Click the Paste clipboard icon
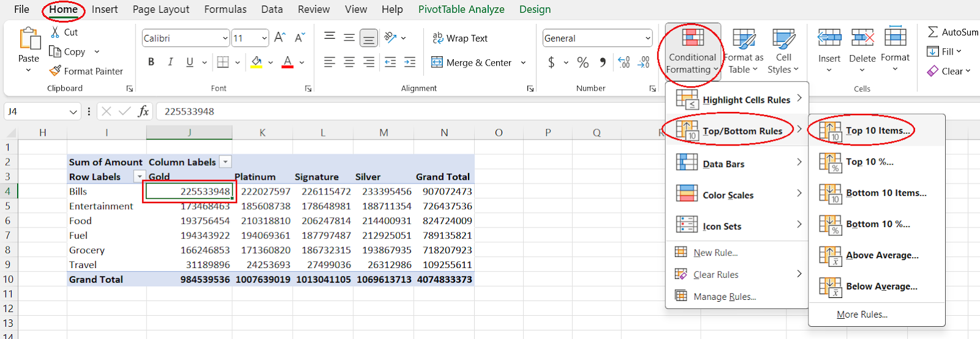 pyautogui.click(x=29, y=38)
